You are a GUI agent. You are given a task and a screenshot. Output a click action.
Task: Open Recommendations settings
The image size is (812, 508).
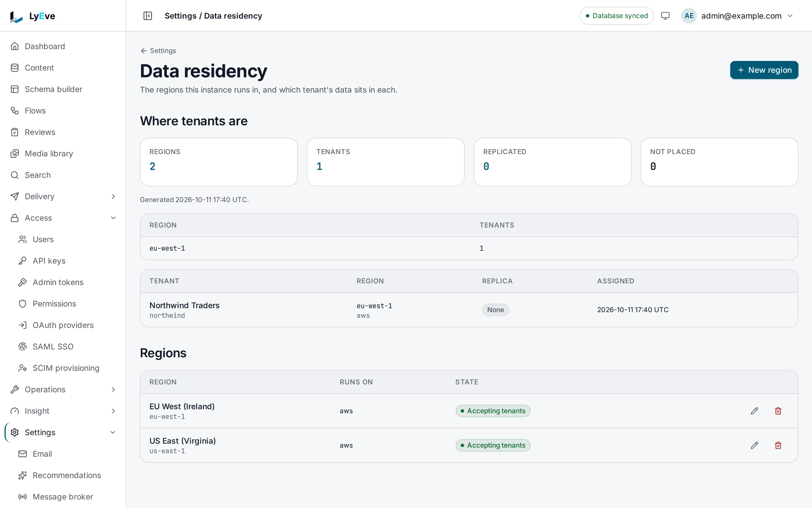click(x=67, y=476)
